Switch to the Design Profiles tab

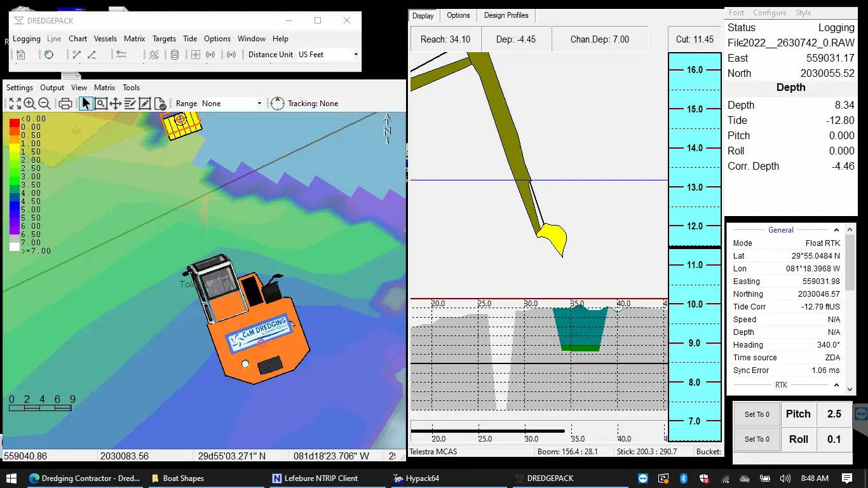point(506,15)
